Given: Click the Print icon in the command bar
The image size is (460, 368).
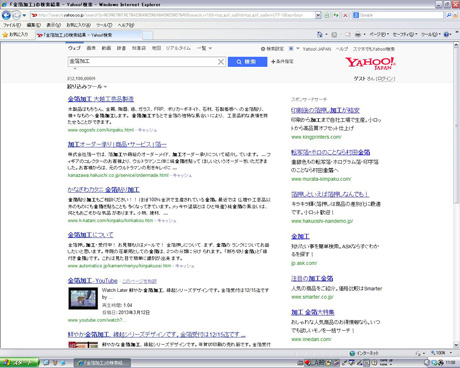Looking at the screenshot, I should pyautogui.click(x=358, y=35).
